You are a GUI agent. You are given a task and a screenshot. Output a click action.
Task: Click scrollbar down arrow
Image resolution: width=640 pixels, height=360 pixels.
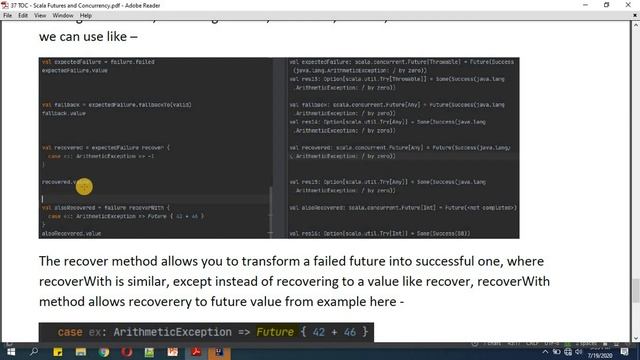coord(636,338)
